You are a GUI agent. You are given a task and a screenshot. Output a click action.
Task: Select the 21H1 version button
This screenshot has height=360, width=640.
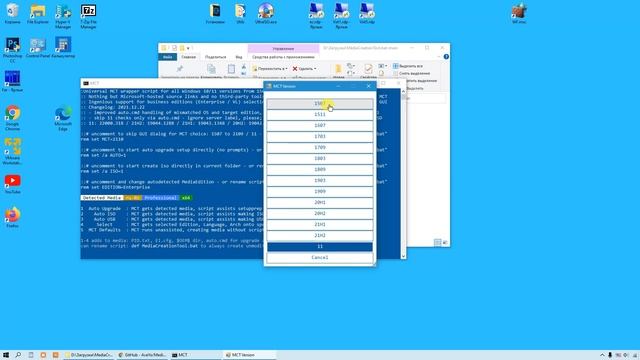[320, 225]
